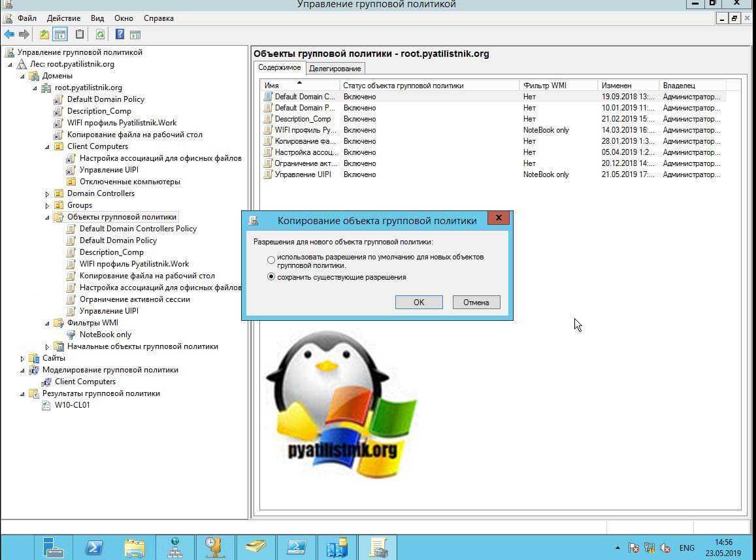Switch to the Делегирование tab
Viewport: 756px width, 560px height.
tap(335, 69)
